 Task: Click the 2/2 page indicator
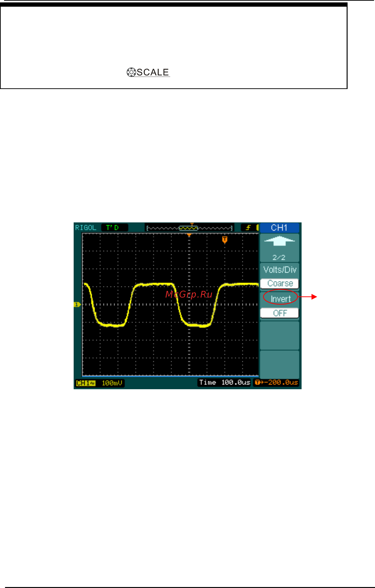pos(279,257)
